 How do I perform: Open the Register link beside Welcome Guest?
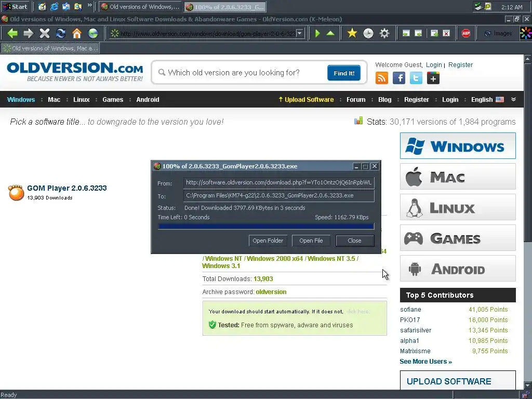(460, 65)
